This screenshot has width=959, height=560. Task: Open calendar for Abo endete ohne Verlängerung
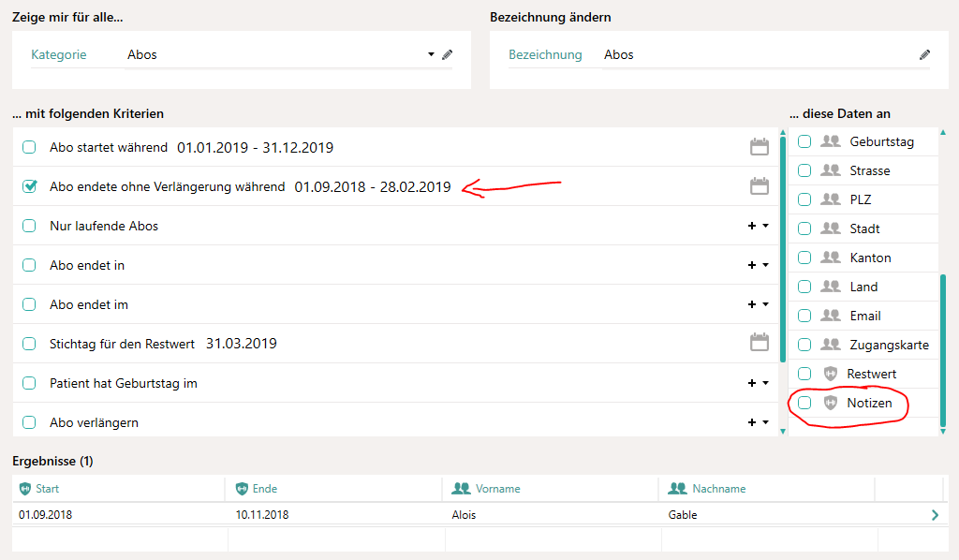coord(759,185)
